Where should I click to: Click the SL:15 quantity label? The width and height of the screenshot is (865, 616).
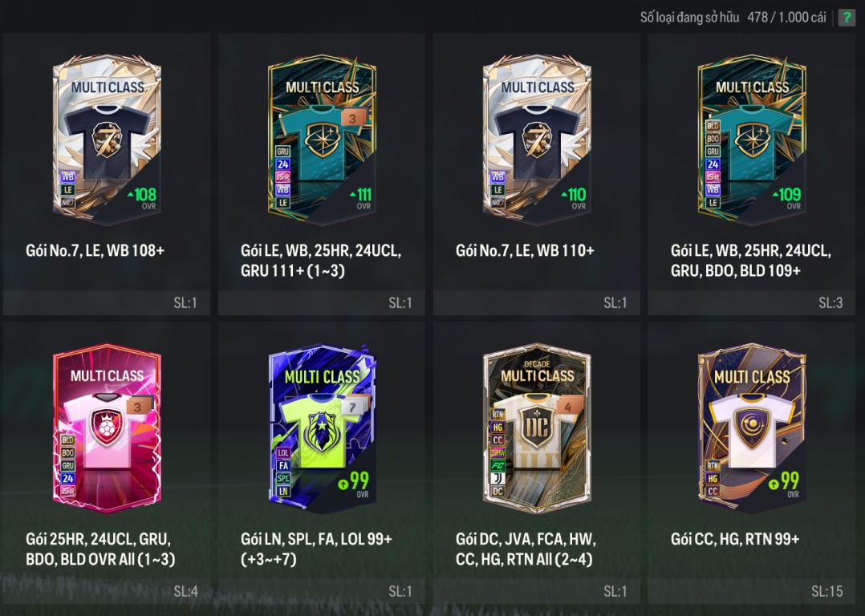(x=827, y=592)
